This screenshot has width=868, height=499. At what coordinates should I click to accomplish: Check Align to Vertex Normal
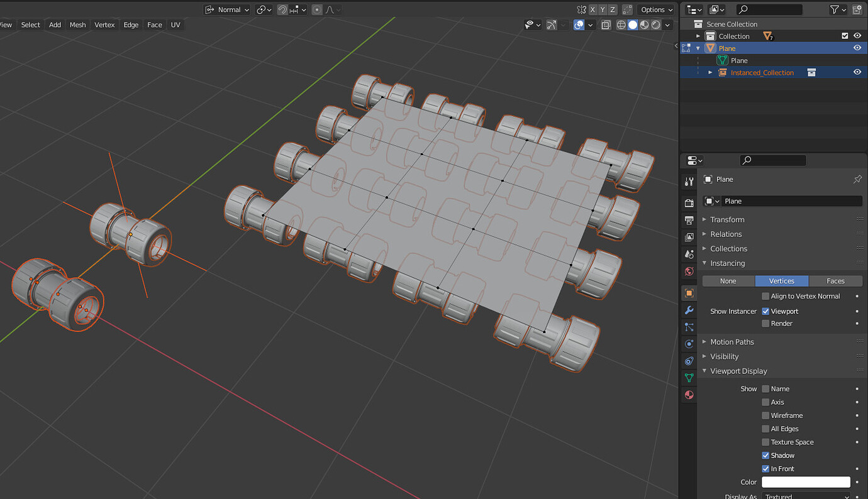(766, 296)
